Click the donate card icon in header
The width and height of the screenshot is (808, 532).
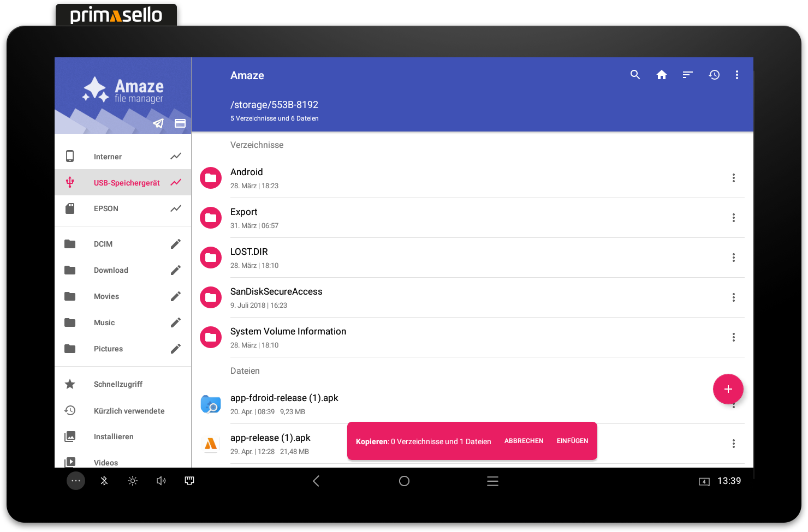tap(180, 123)
